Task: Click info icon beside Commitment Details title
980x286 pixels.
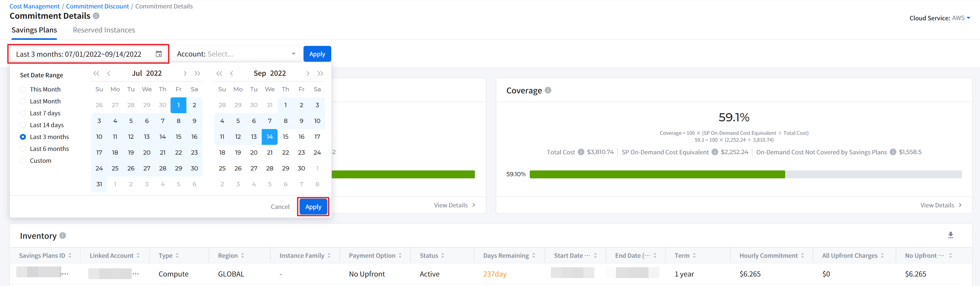Action: pos(96,16)
